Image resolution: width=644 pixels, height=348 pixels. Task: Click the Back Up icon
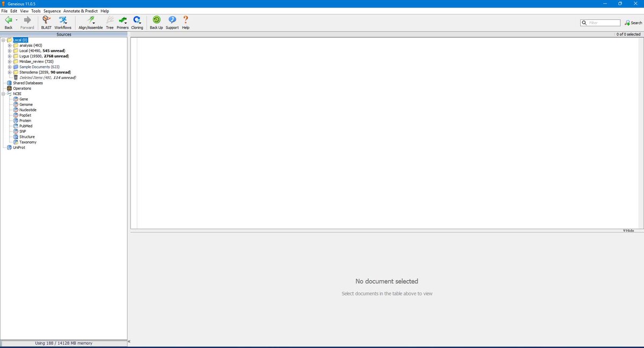[156, 20]
